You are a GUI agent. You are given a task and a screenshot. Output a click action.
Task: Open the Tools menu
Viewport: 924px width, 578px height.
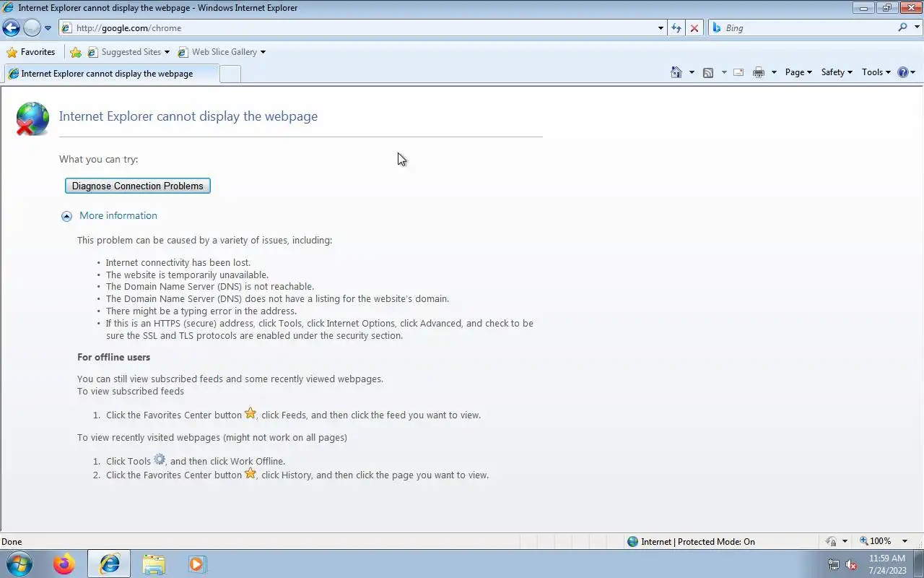[876, 72]
